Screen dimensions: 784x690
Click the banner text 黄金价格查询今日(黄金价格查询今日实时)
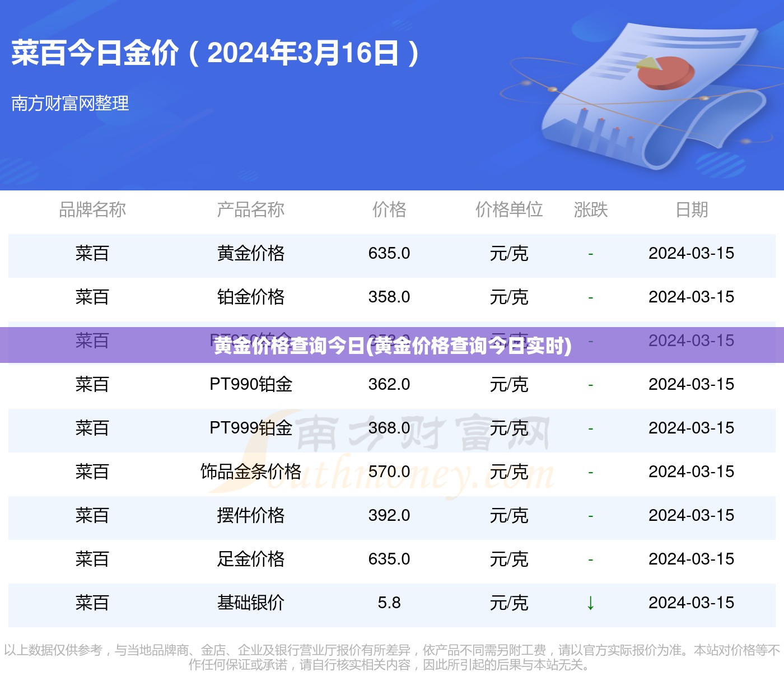click(393, 346)
